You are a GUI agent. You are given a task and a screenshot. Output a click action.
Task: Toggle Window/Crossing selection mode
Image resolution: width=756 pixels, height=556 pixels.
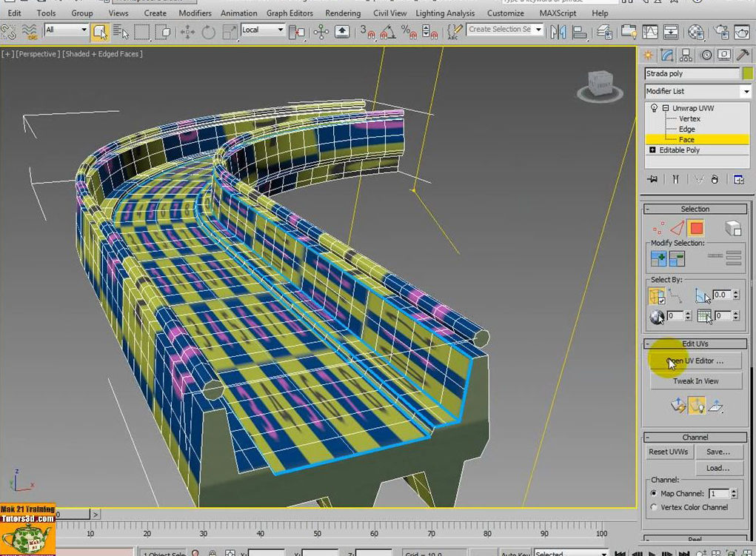[x=164, y=33]
